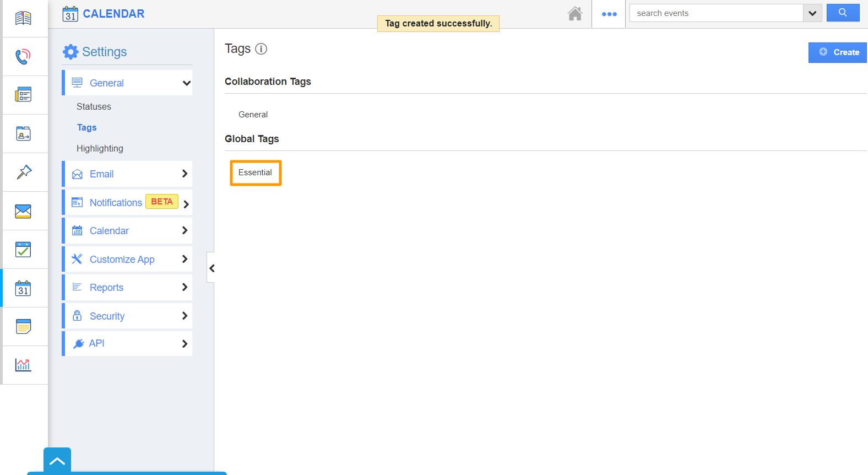Open the envelope mail app icon
868x475 pixels.
click(23, 211)
